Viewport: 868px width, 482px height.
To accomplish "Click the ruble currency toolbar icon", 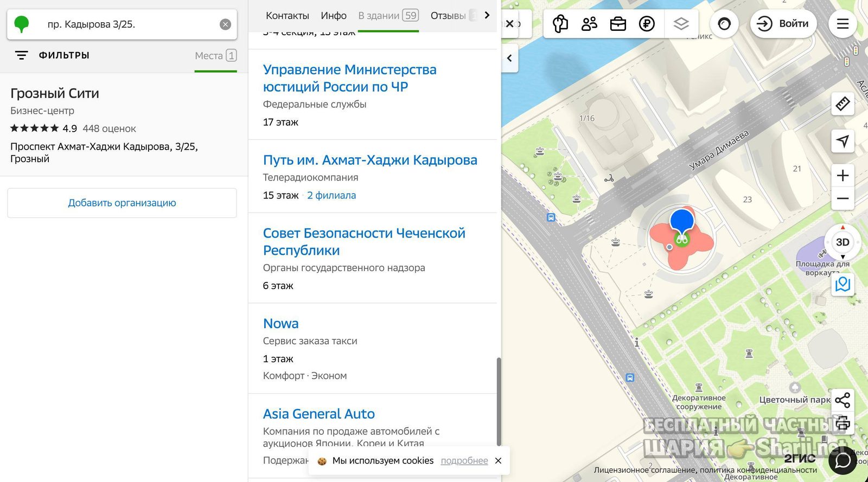I will tap(647, 24).
